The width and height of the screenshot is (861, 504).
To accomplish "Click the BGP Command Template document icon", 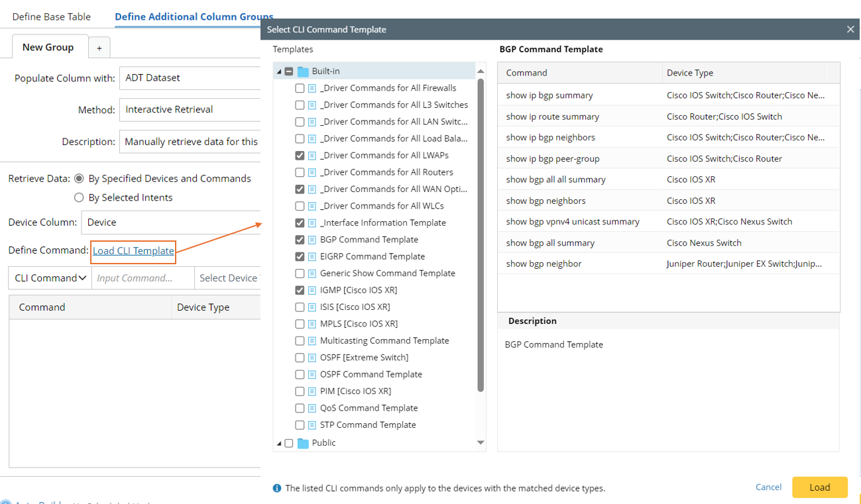I will pyautogui.click(x=312, y=240).
